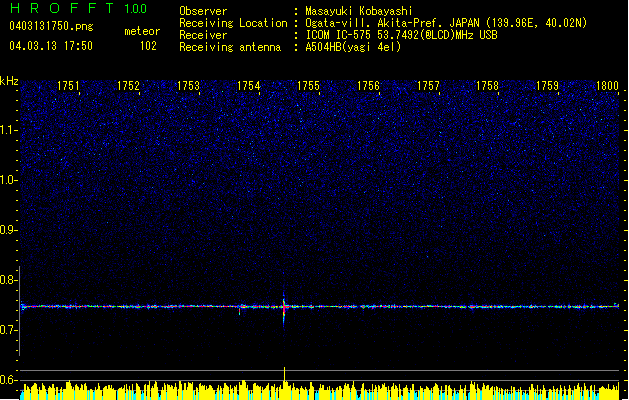629x400 pixels.
Task: Click the 1751 time marker
Action: [68, 86]
